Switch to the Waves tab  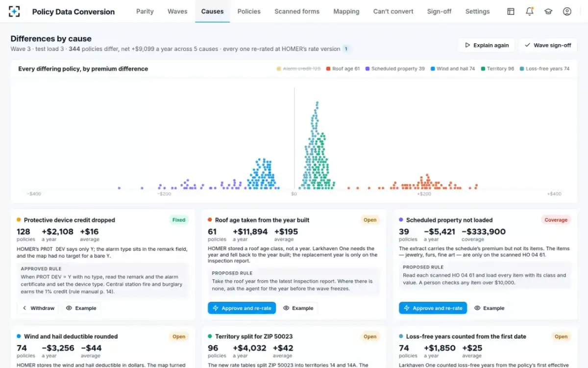point(177,11)
